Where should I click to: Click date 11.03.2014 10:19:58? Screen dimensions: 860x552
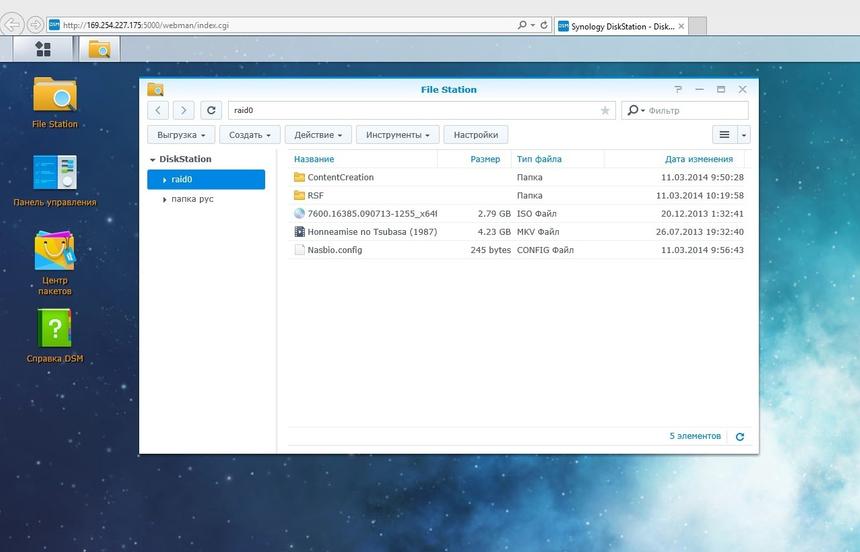[x=700, y=195]
